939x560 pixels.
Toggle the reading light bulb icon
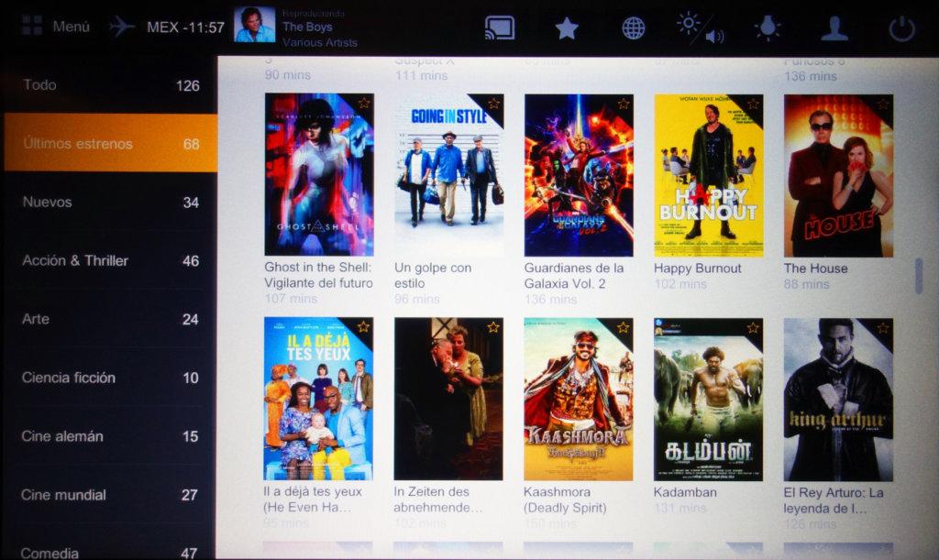tap(768, 28)
